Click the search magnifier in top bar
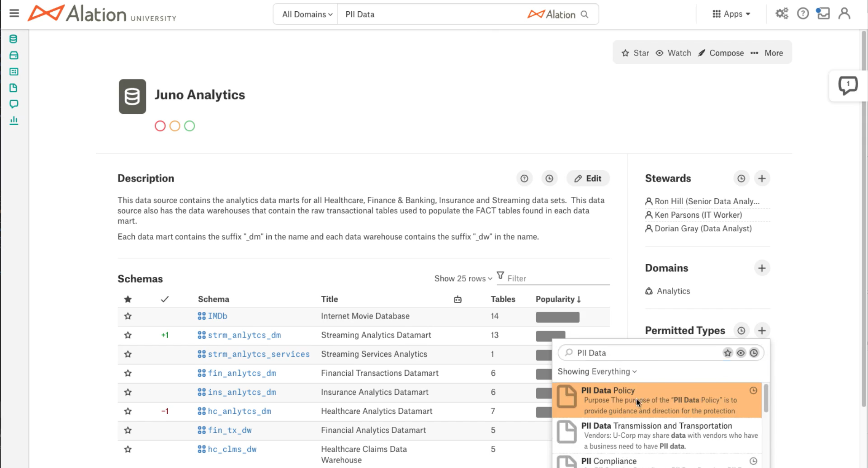Viewport: 868px width, 468px height. [585, 14]
